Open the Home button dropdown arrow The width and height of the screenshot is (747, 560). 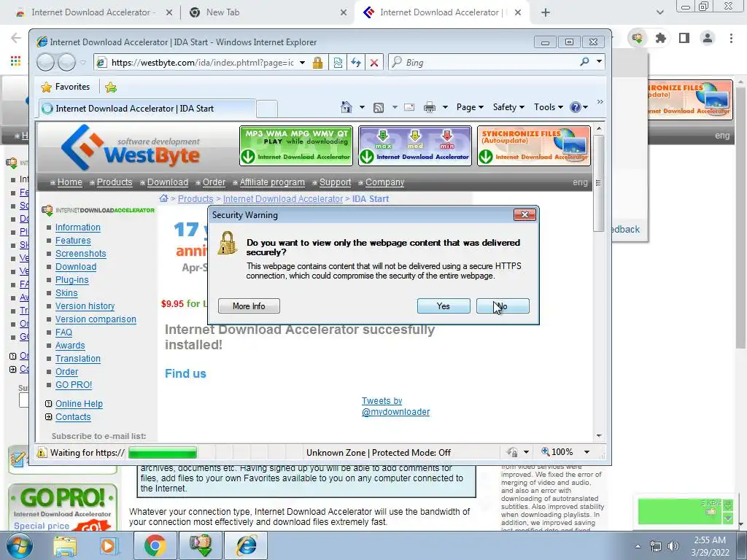(x=362, y=107)
